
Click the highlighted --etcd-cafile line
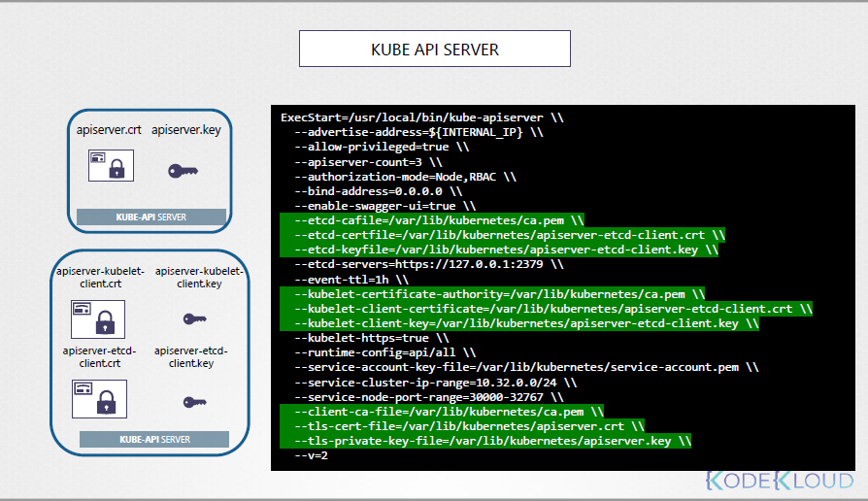click(x=432, y=220)
